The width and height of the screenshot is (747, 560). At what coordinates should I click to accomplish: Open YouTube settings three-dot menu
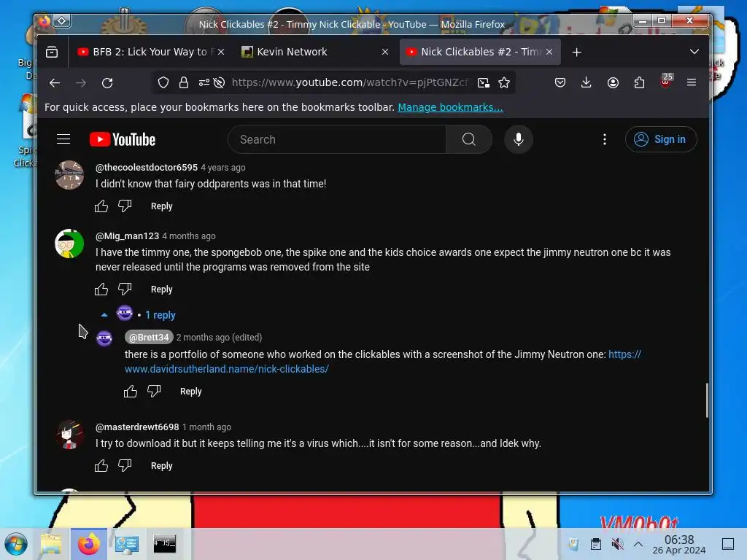[605, 139]
